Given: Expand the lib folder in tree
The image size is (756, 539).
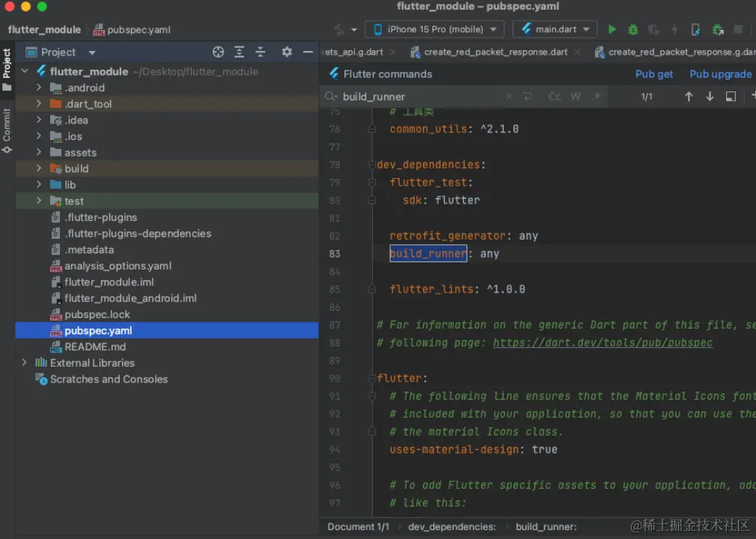Looking at the screenshot, I should click(x=39, y=185).
